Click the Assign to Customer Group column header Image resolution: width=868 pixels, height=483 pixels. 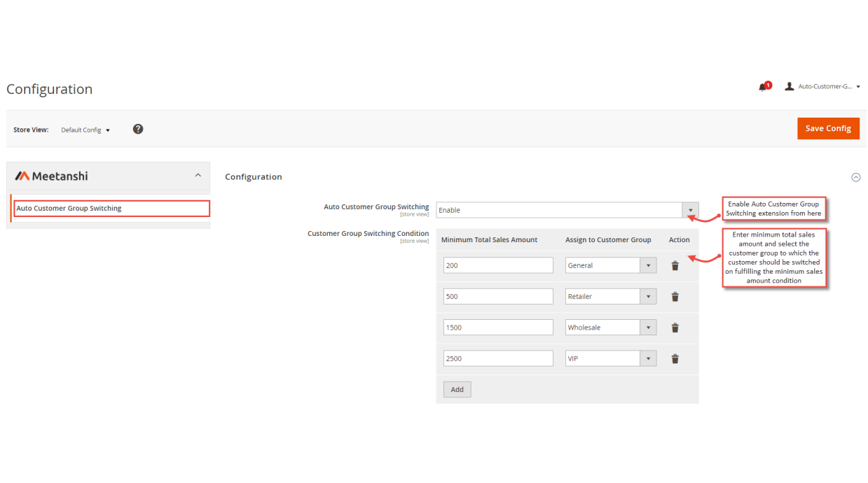[608, 239]
